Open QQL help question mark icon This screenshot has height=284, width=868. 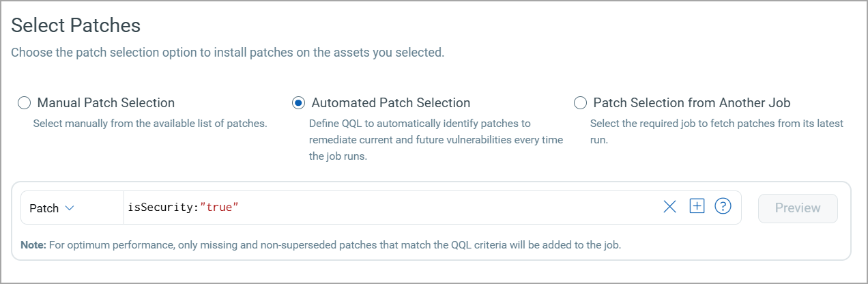pos(723,206)
